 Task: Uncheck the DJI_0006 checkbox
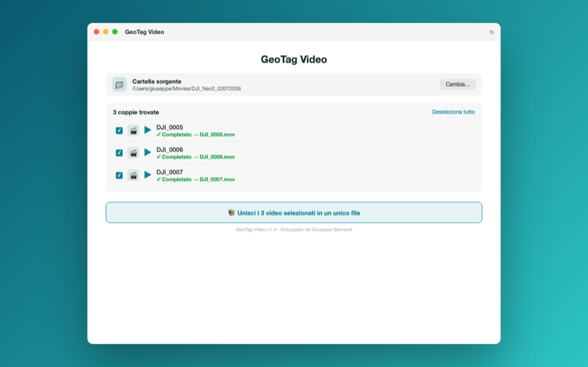120,153
